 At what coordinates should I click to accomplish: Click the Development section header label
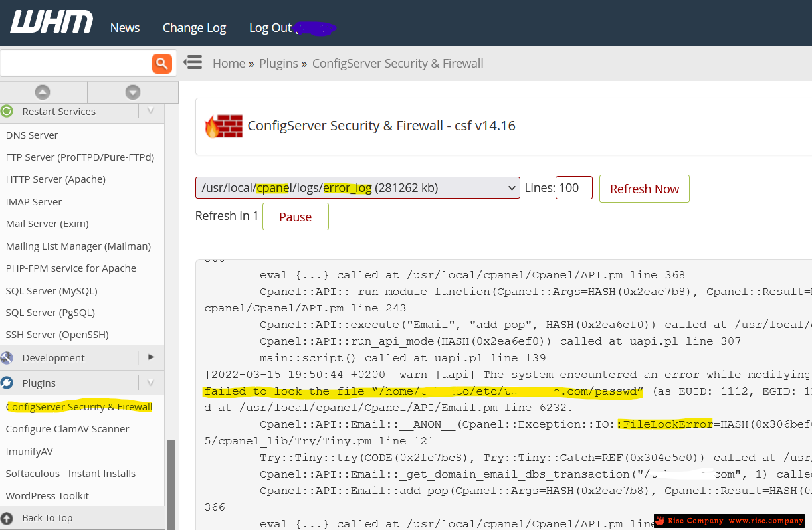pos(53,357)
